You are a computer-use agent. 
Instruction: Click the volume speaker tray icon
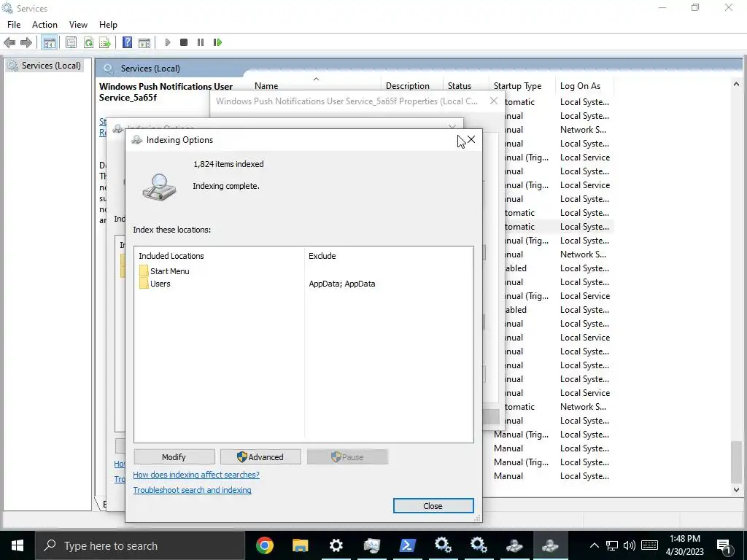630,545
